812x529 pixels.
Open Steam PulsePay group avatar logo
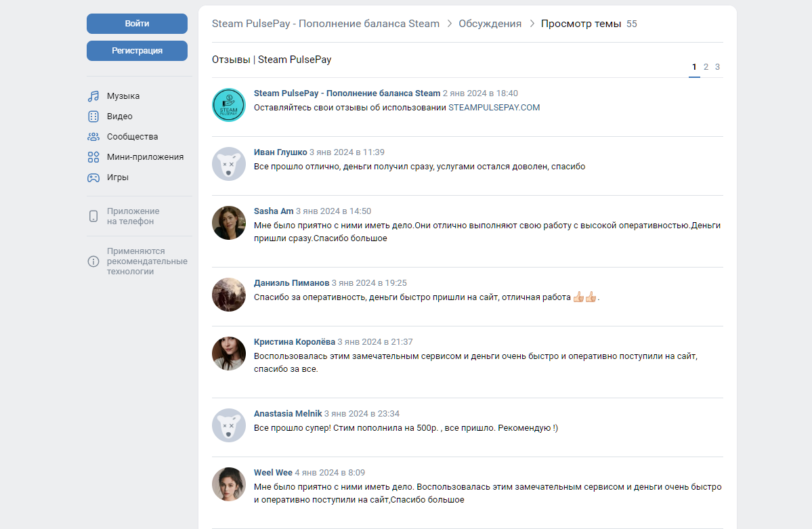(229, 105)
